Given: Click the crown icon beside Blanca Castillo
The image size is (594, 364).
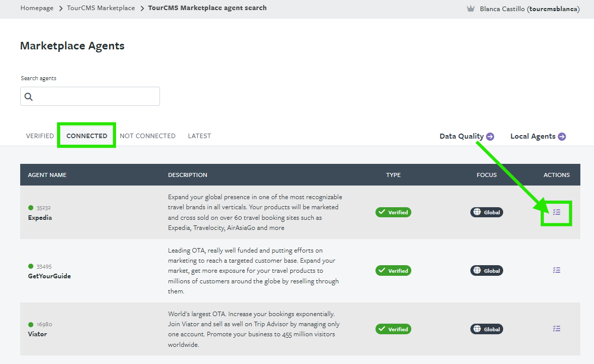Looking at the screenshot, I should click(x=470, y=9).
